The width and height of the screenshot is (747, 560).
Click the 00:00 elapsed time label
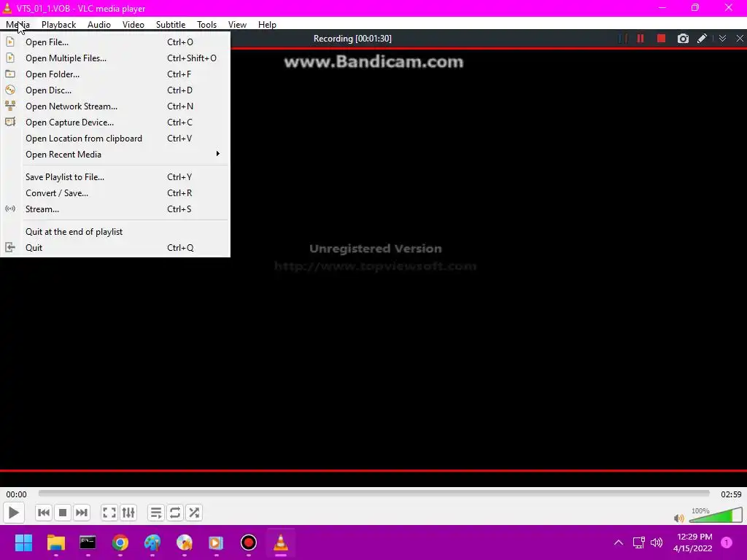[x=16, y=494]
